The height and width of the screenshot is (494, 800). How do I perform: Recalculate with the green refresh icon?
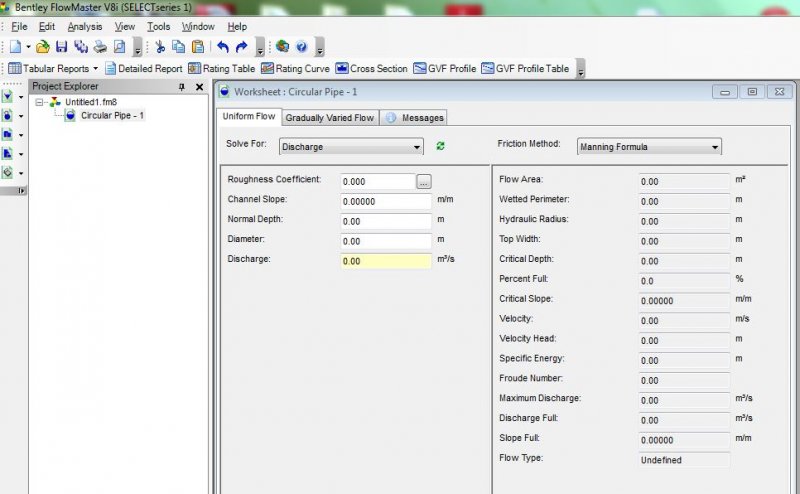tap(440, 146)
